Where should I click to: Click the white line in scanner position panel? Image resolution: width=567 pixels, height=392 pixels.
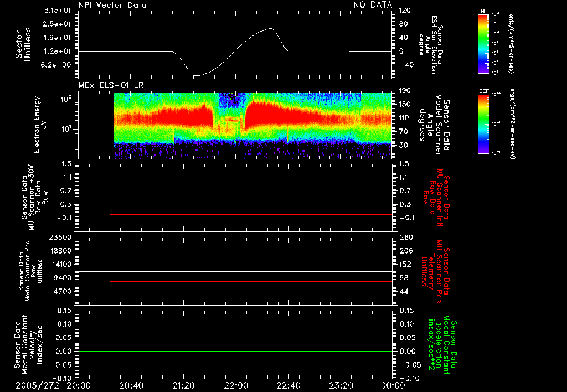click(235, 271)
